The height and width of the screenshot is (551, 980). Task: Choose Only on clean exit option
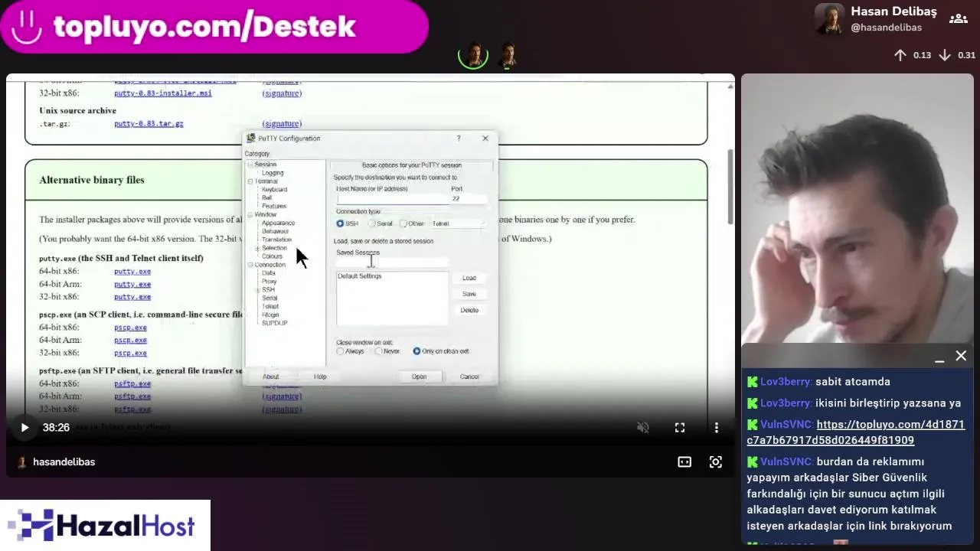tap(416, 351)
